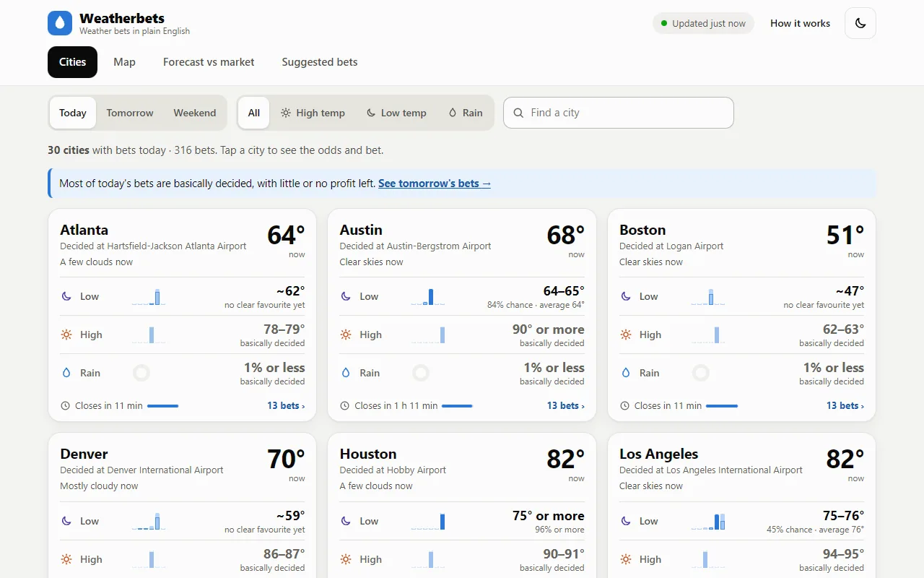The width and height of the screenshot is (924, 578).
Task: Click the moon icon in Denver's Low row
Action: pos(66,521)
